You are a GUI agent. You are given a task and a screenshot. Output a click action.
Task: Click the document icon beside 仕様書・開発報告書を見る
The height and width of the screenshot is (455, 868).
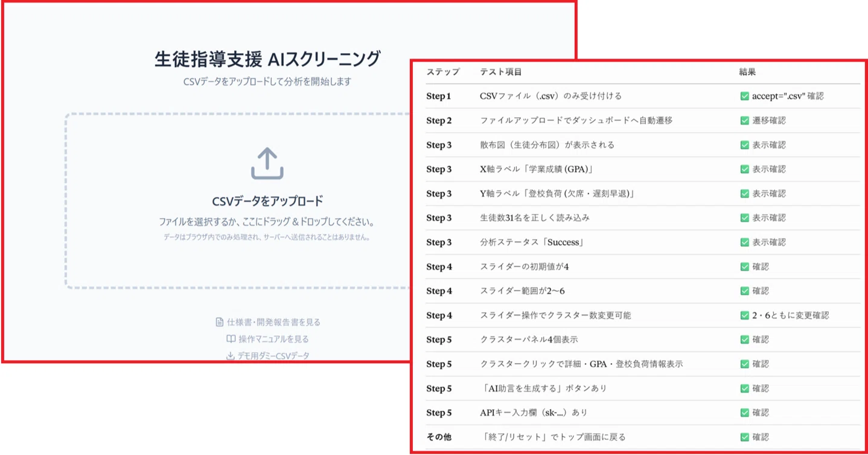pos(220,322)
